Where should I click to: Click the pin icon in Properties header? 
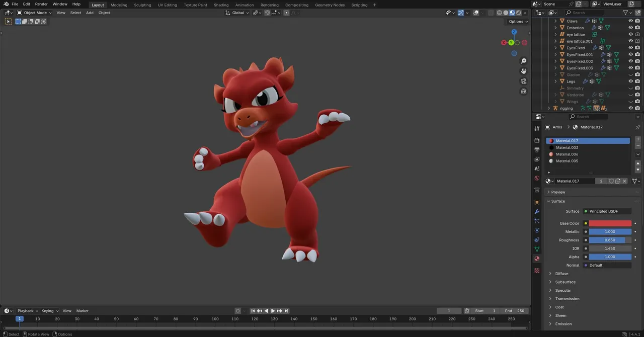point(638,127)
